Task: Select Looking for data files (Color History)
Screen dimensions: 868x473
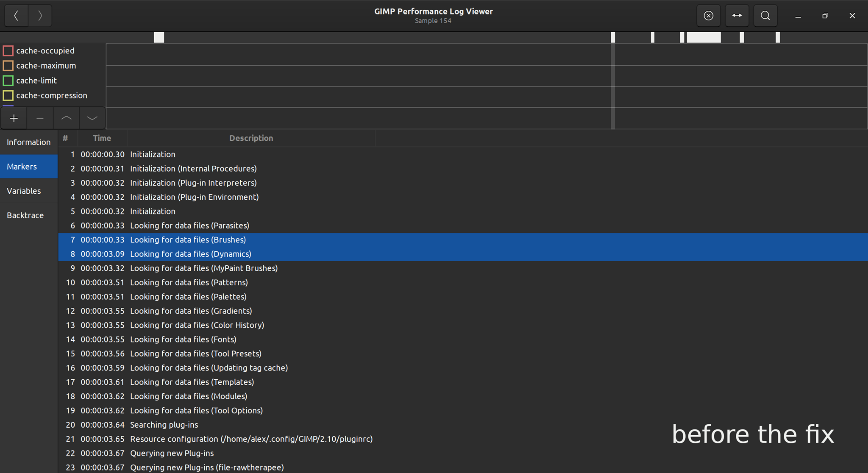Action: coord(463,325)
